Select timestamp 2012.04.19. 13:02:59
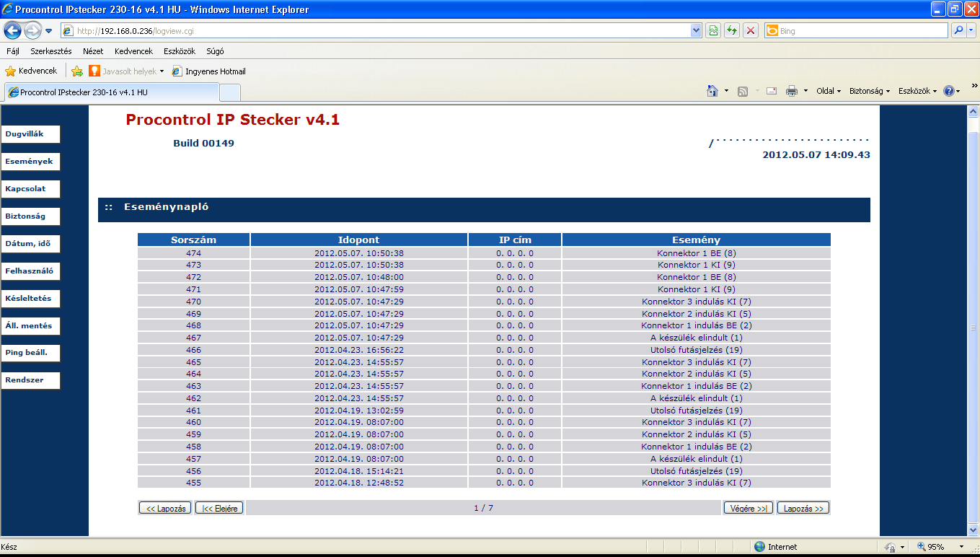 [359, 411]
